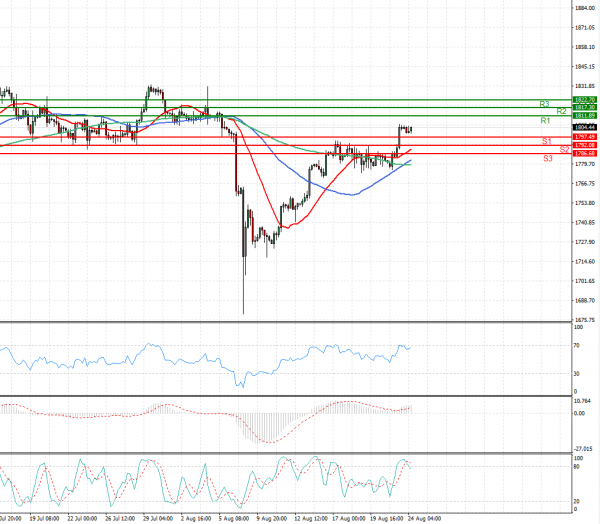This screenshot has width=600, height=524.
Task: Click the 1884.00 price axis value
Action: [585, 8]
